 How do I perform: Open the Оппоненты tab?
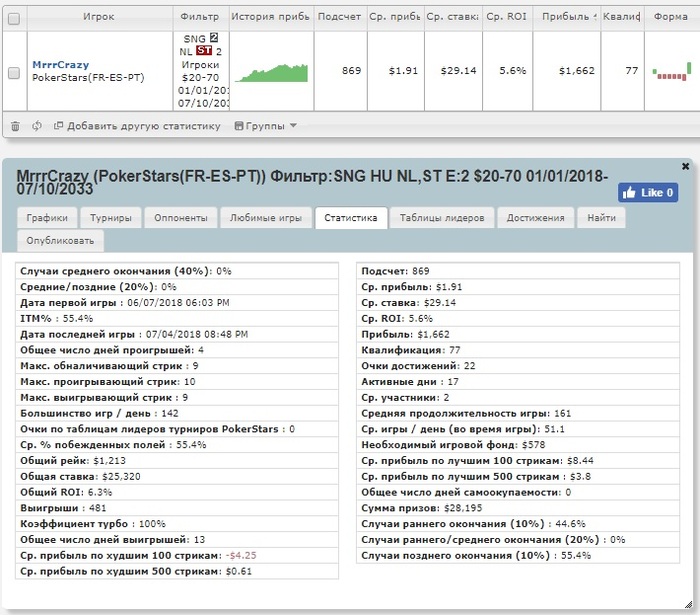181,218
